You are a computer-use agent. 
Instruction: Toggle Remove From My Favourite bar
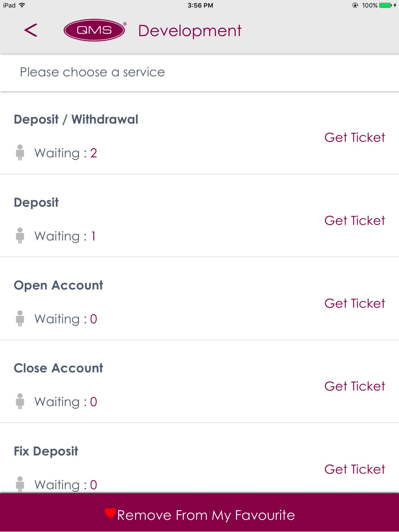199,513
